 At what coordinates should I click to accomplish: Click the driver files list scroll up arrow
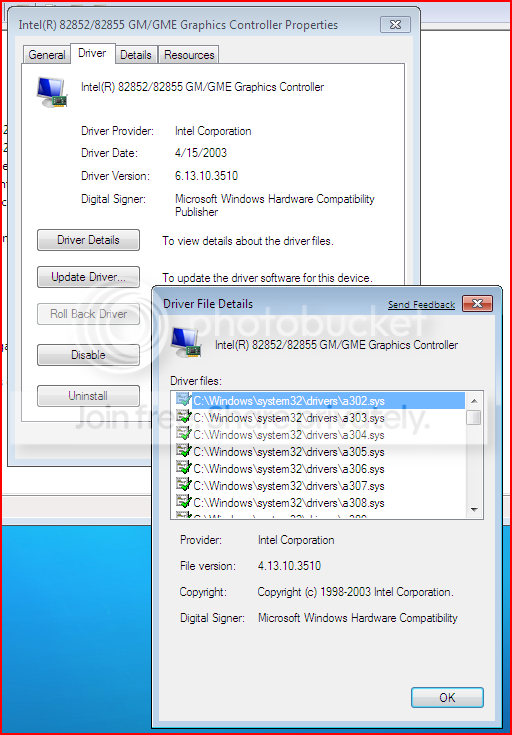coord(474,401)
